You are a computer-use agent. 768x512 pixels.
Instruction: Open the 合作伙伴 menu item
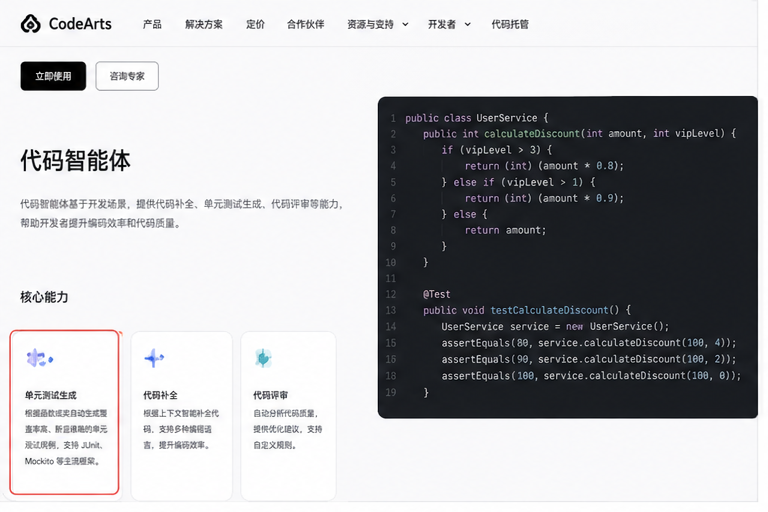coord(306,24)
